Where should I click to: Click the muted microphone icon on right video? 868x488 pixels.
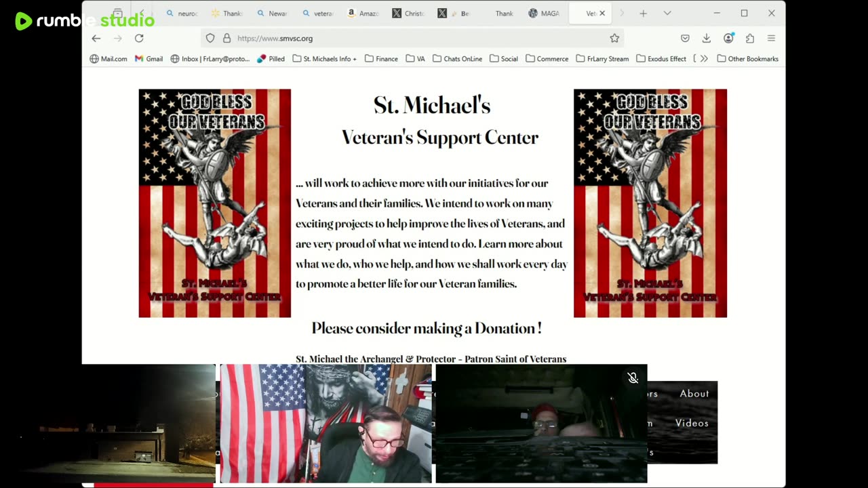(633, 378)
